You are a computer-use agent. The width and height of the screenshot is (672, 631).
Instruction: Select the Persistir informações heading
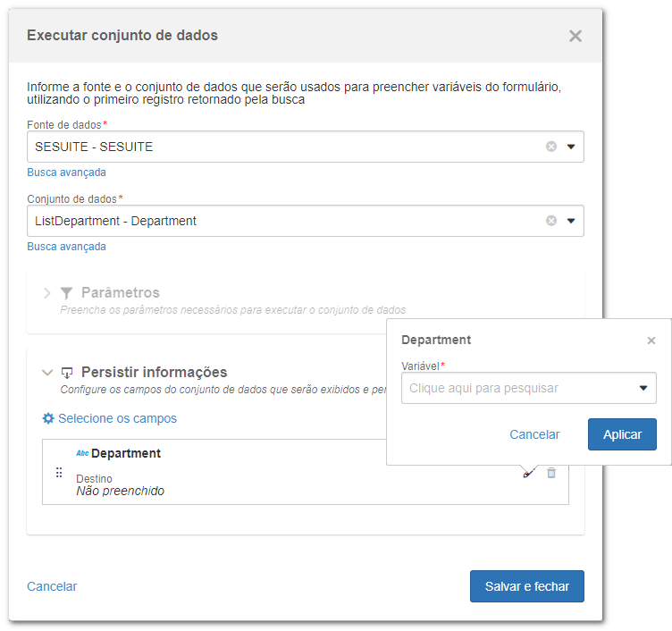(155, 372)
